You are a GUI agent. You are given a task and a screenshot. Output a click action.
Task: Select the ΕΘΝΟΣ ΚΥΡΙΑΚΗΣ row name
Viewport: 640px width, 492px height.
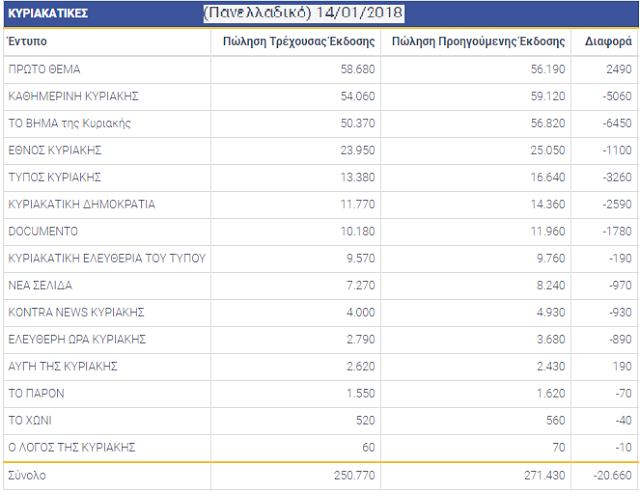click(55, 150)
